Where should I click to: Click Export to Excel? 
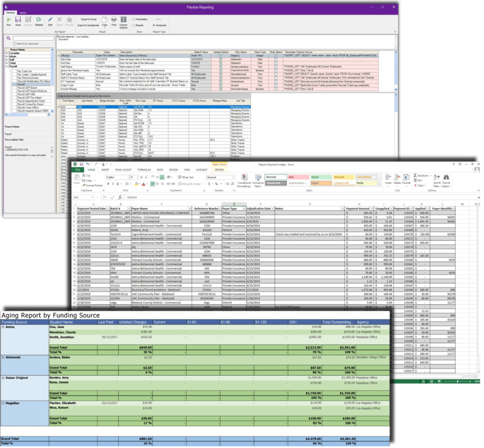point(89,19)
